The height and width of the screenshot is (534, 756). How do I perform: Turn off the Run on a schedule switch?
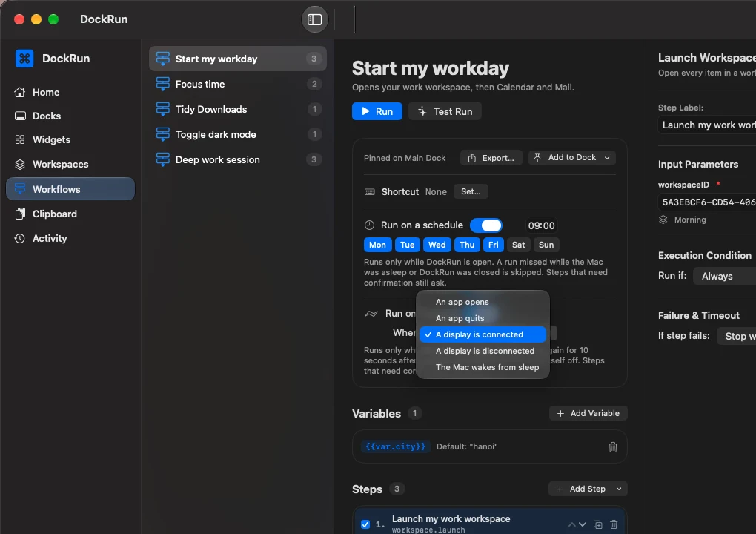(486, 225)
